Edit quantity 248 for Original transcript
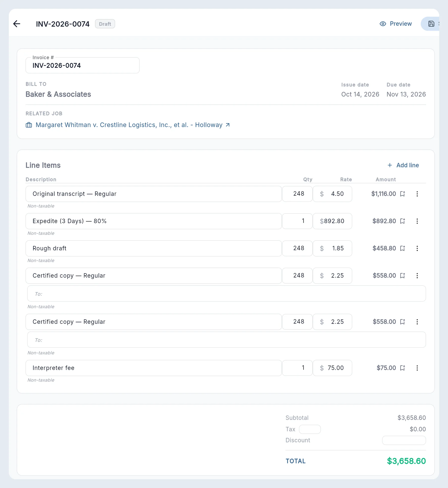The width and height of the screenshot is (448, 488). coord(297,194)
